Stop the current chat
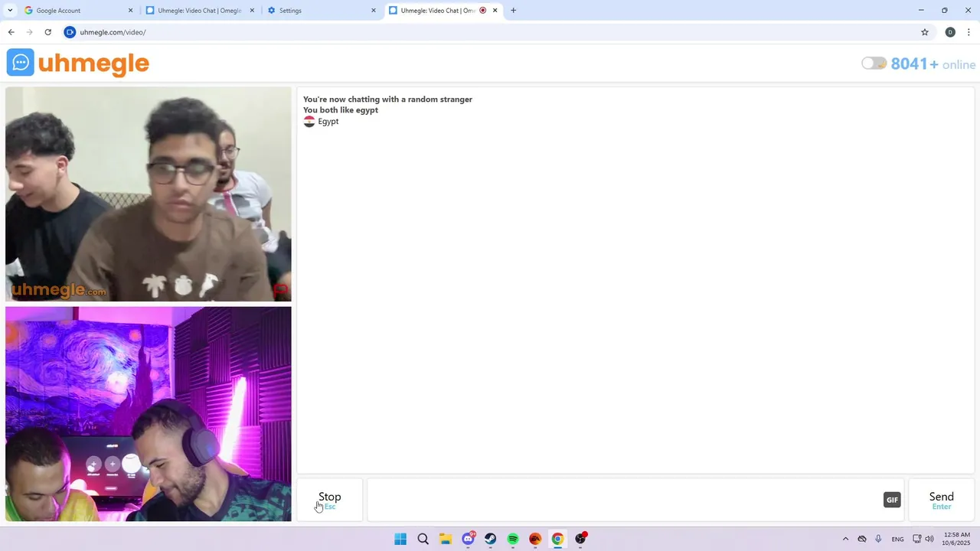 (330, 500)
